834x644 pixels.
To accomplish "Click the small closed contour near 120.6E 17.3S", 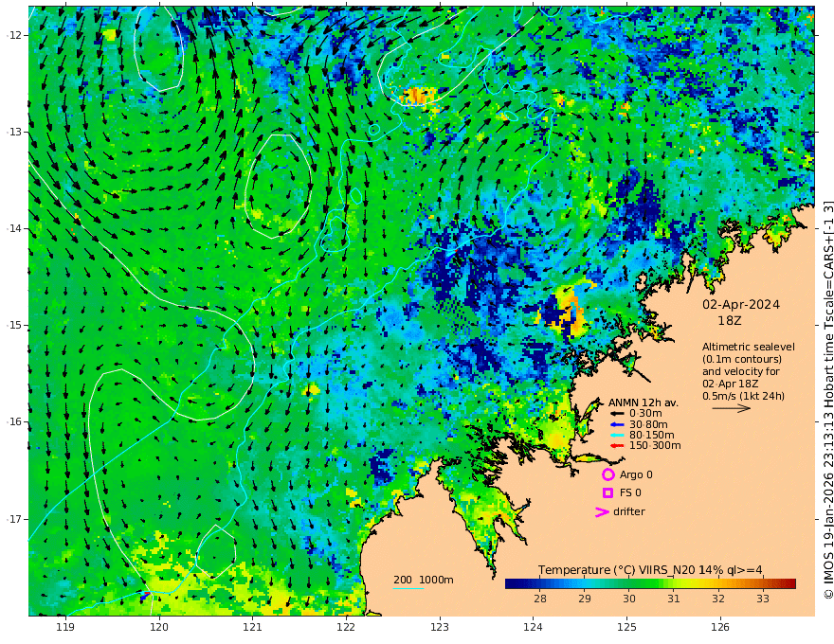I will [215, 551].
